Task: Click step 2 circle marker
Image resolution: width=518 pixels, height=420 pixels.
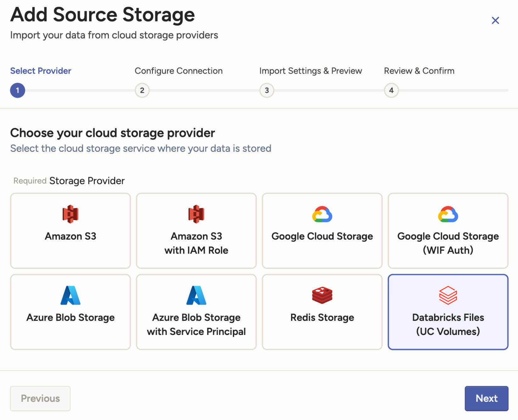Action: 142,90
